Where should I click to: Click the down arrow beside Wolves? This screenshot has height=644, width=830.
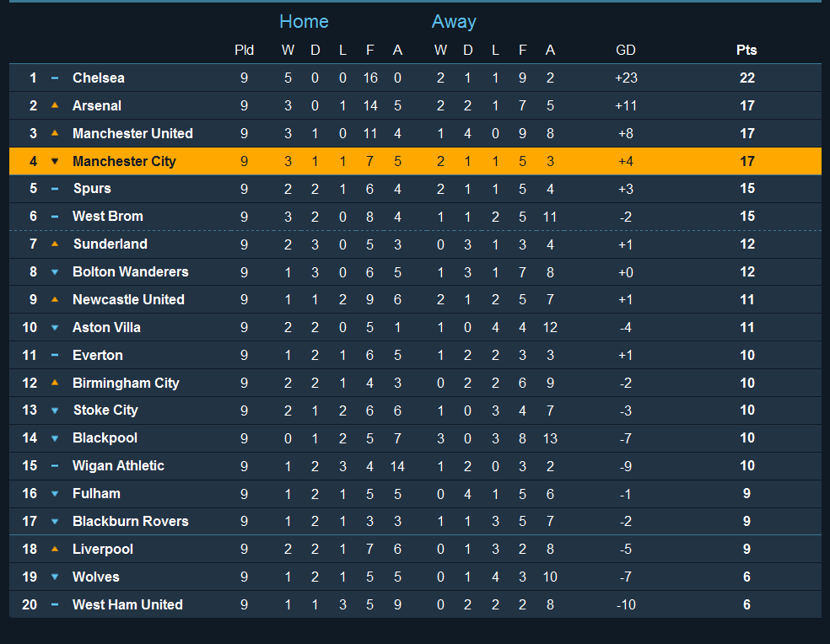point(55,577)
